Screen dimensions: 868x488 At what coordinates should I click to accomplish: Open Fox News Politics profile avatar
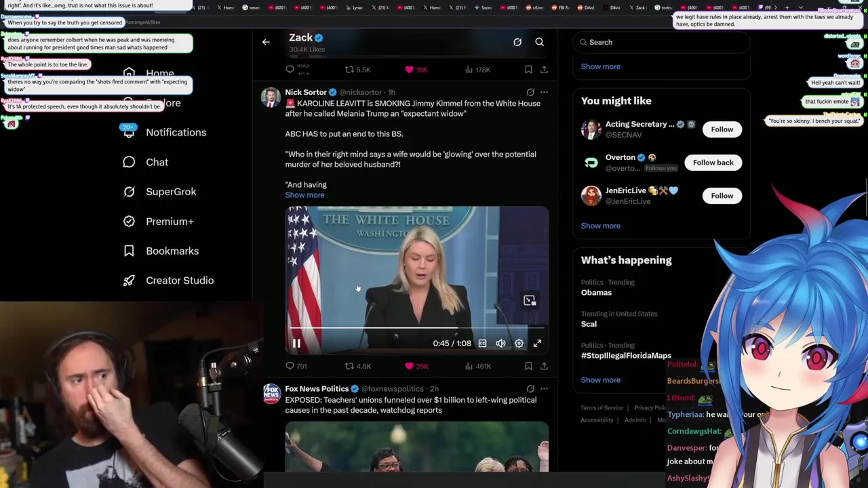pyautogui.click(x=271, y=394)
